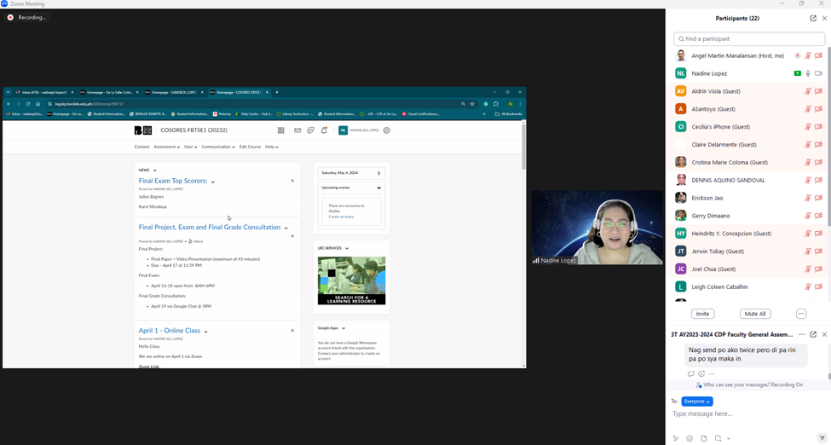The width and height of the screenshot is (831, 445).
Task: Toggle Nadine Lopez's video camera
Action: 819,73
